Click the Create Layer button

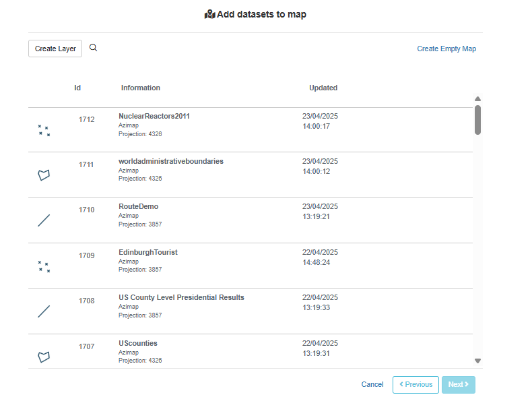(x=55, y=49)
